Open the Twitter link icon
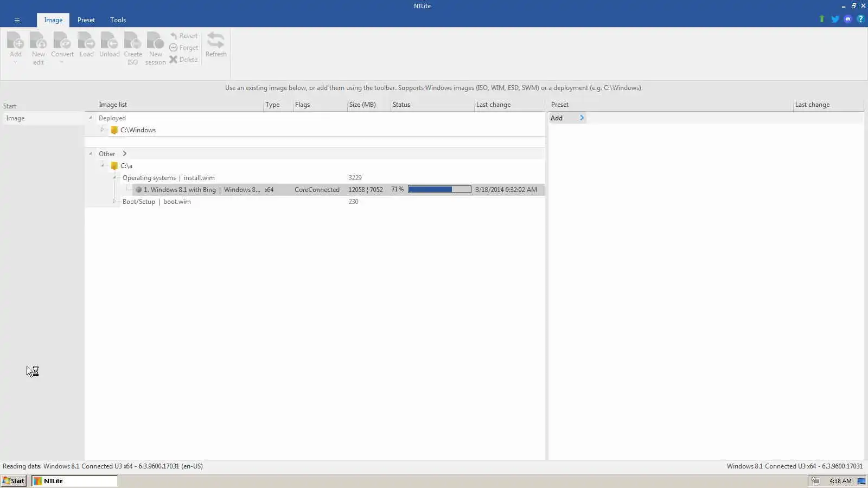 (835, 19)
